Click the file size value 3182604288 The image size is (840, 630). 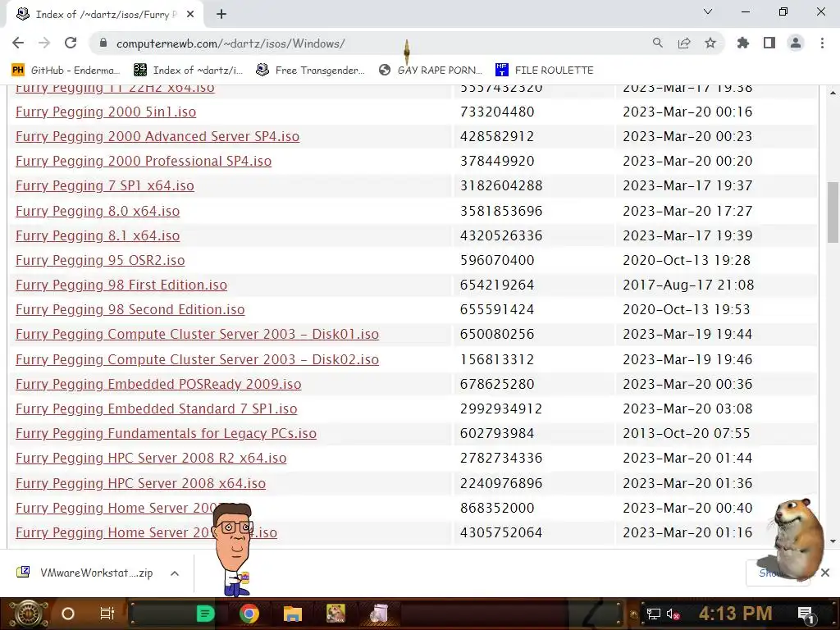point(501,186)
